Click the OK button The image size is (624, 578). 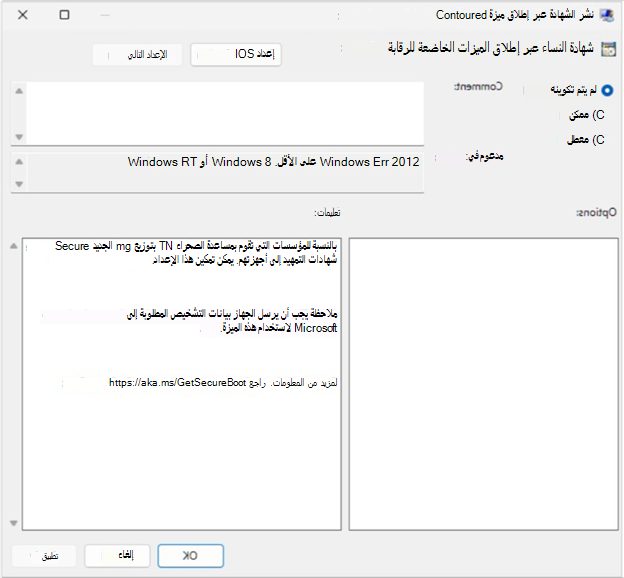click(191, 555)
